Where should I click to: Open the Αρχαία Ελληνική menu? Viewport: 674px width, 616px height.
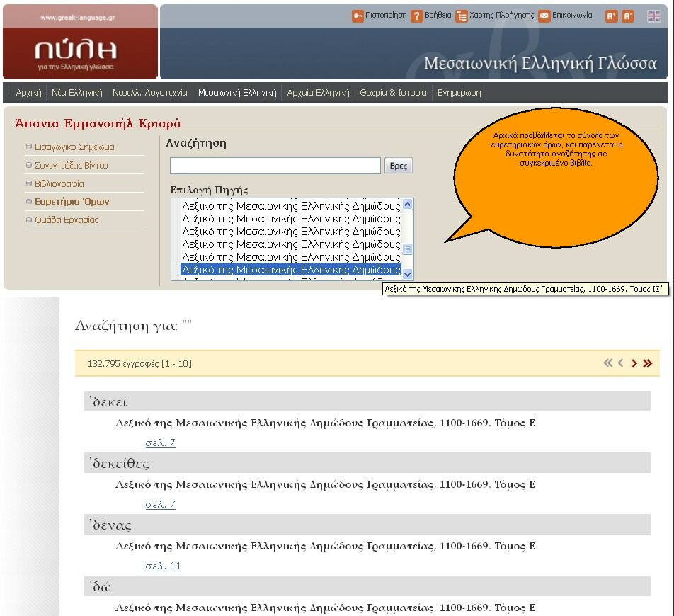pyautogui.click(x=318, y=93)
